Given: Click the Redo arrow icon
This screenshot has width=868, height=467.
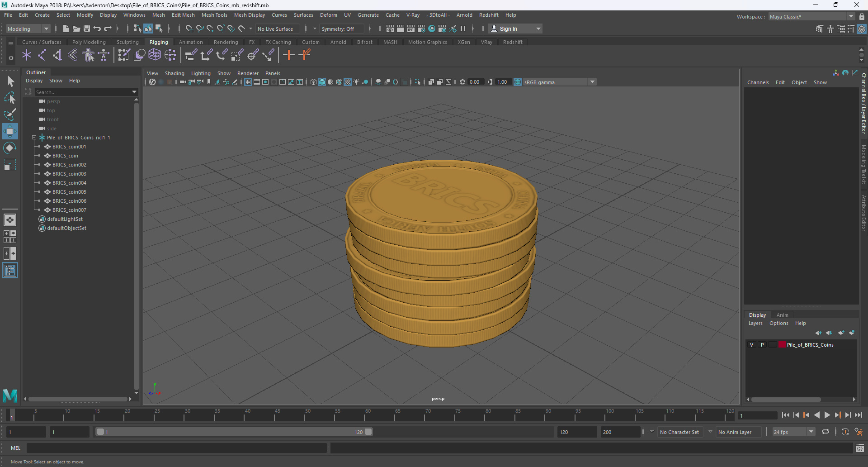Looking at the screenshot, I should click(108, 29).
